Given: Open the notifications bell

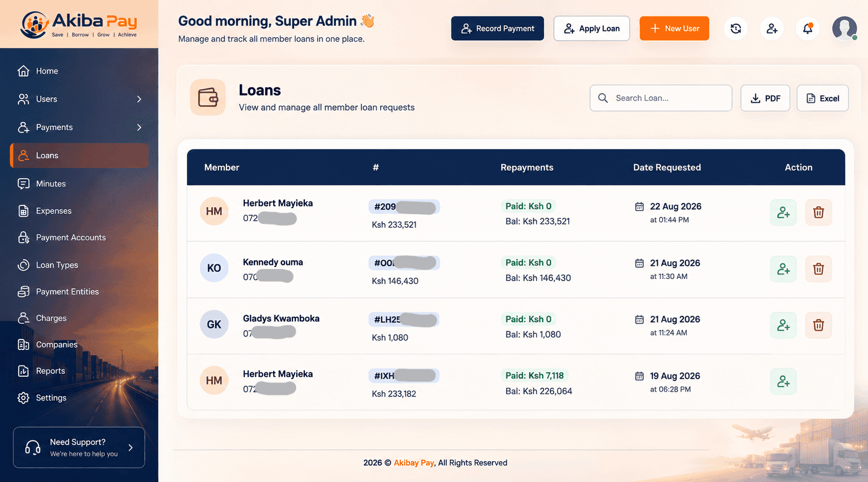Looking at the screenshot, I should click(808, 28).
